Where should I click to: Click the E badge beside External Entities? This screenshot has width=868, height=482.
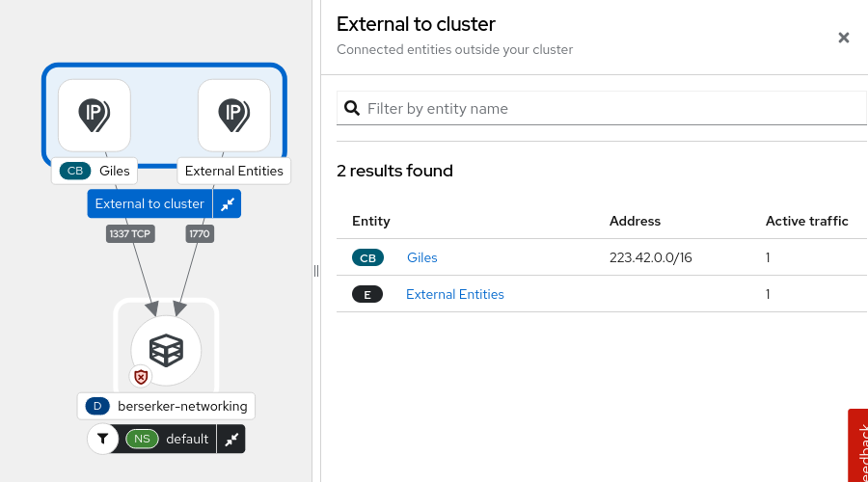pyautogui.click(x=367, y=294)
